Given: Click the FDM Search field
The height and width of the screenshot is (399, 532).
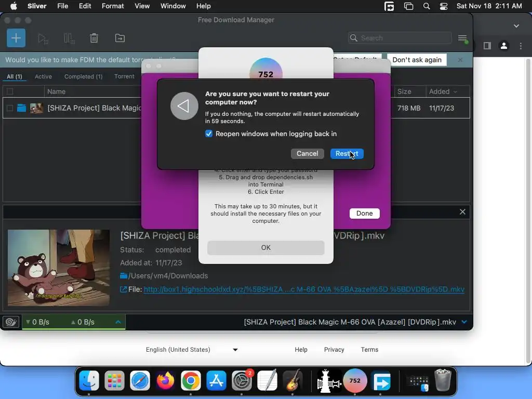Looking at the screenshot, I should tap(400, 38).
